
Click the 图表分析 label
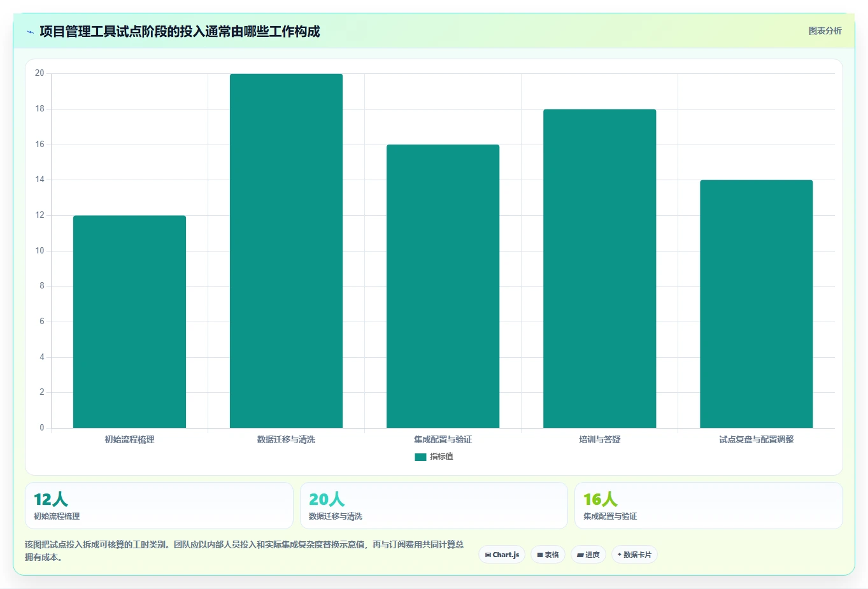(x=825, y=31)
